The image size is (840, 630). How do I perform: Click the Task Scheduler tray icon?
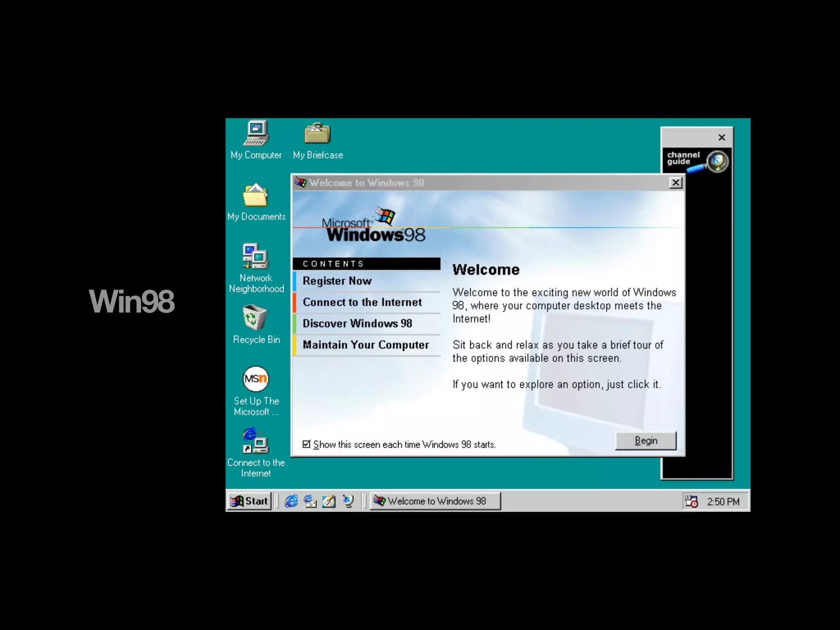pos(691,501)
